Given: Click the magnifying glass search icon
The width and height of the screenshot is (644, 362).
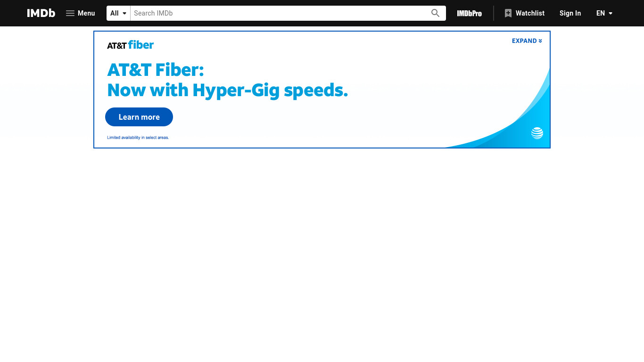Looking at the screenshot, I should (436, 13).
